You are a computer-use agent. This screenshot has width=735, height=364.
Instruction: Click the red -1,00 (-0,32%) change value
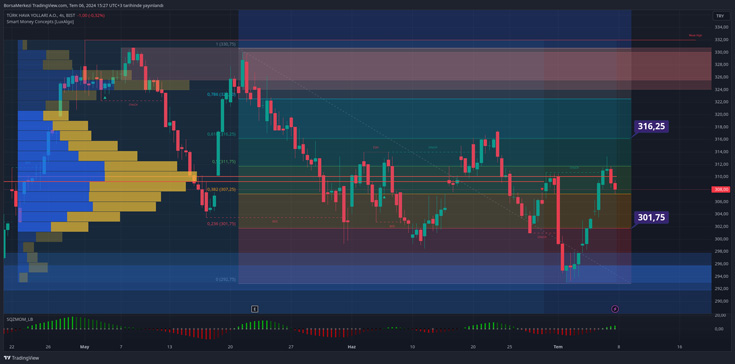click(92, 15)
